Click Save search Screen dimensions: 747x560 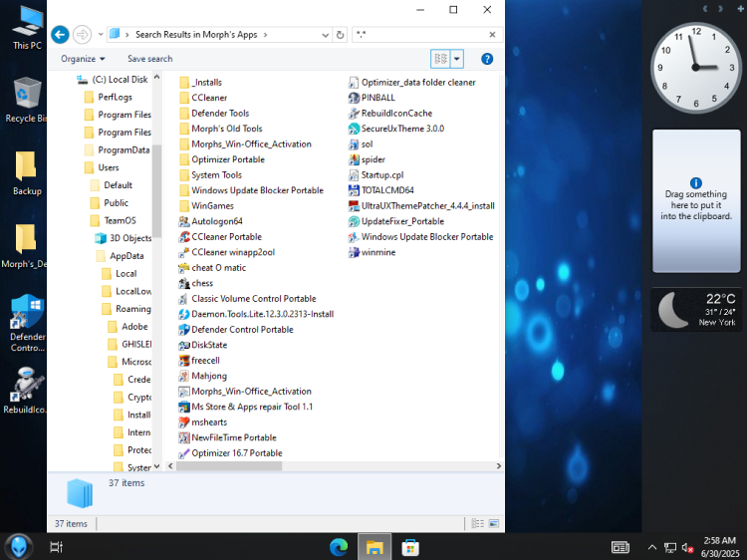[150, 59]
